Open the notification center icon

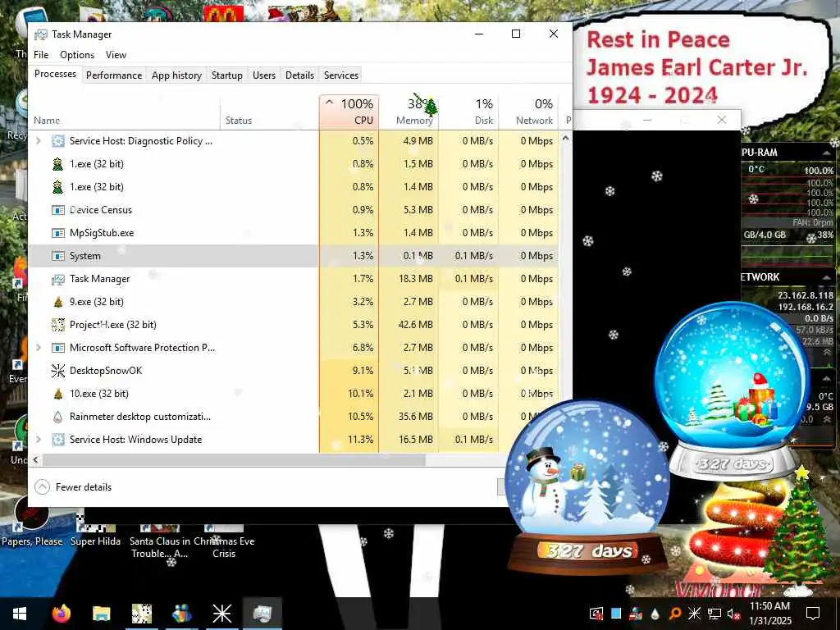coord(813,614)
